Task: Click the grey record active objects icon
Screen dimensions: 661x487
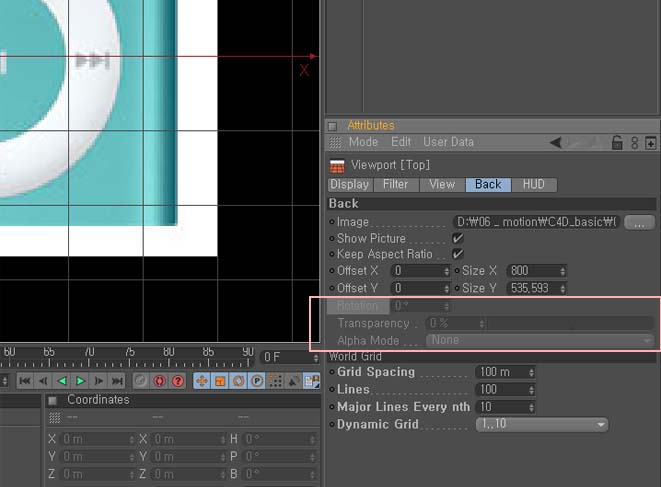Action: point(140,381)
